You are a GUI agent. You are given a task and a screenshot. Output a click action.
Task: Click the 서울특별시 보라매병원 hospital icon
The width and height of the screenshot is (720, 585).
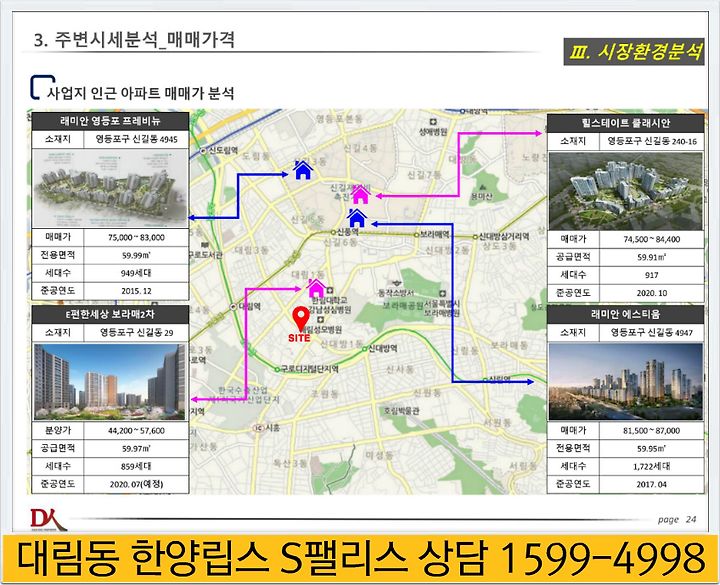tap(442, 293)
